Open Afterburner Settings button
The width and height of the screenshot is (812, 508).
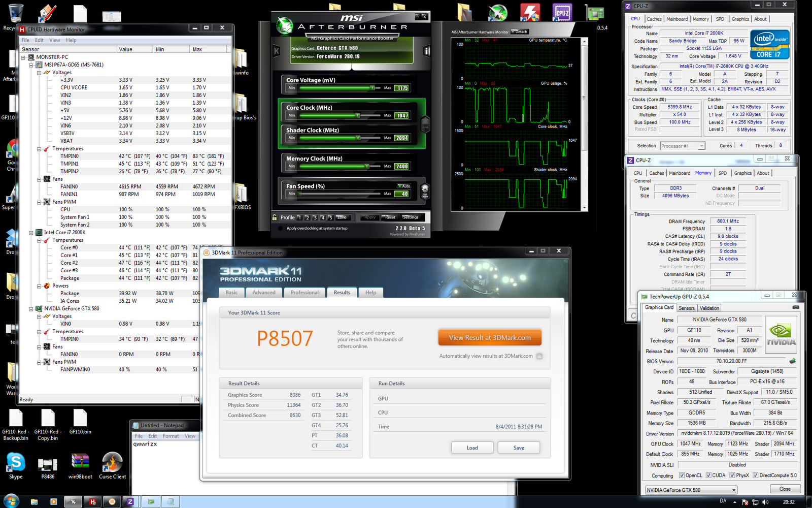pos(411,217)
